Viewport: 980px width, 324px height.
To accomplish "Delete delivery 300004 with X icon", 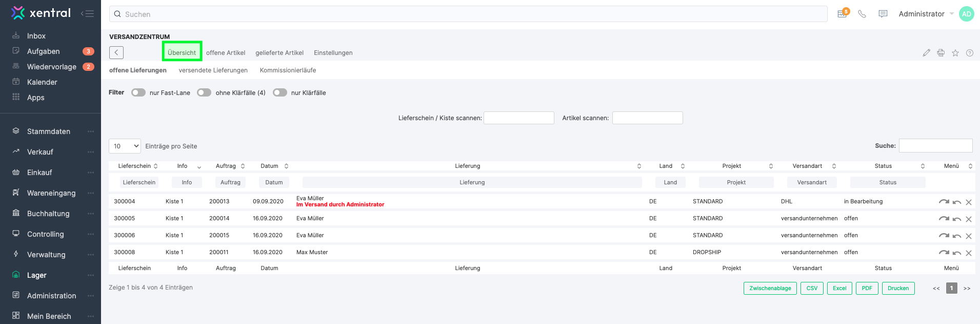I will [969, 202].
